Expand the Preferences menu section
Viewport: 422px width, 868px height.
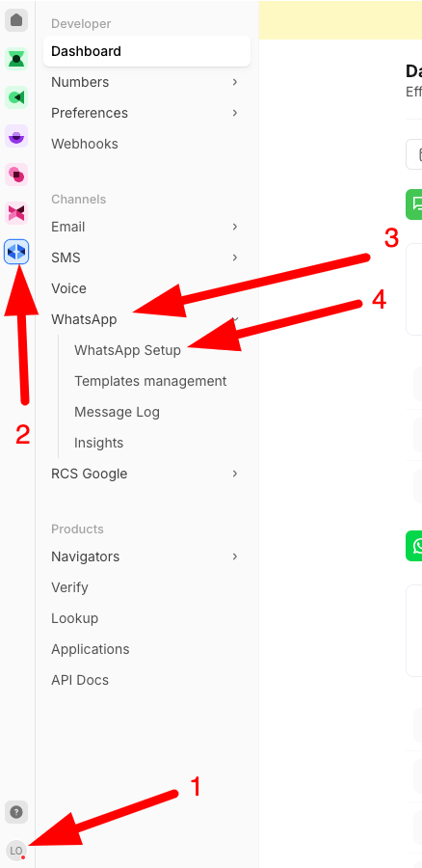[x=146, y=113]
